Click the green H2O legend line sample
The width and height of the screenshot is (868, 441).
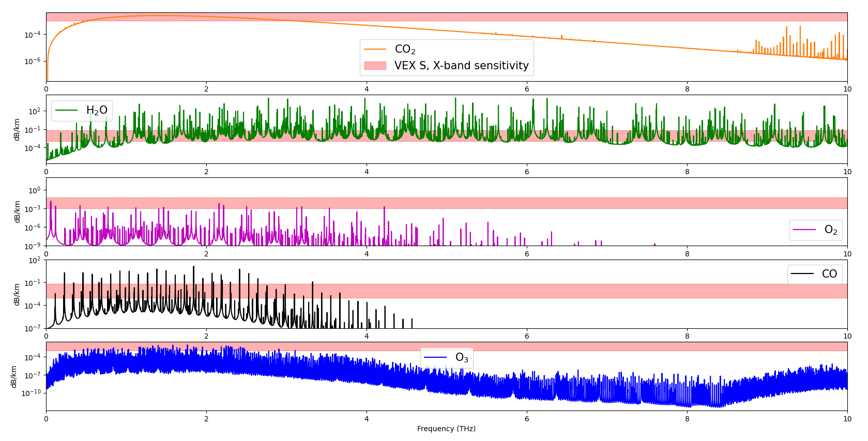coord(67,110)
